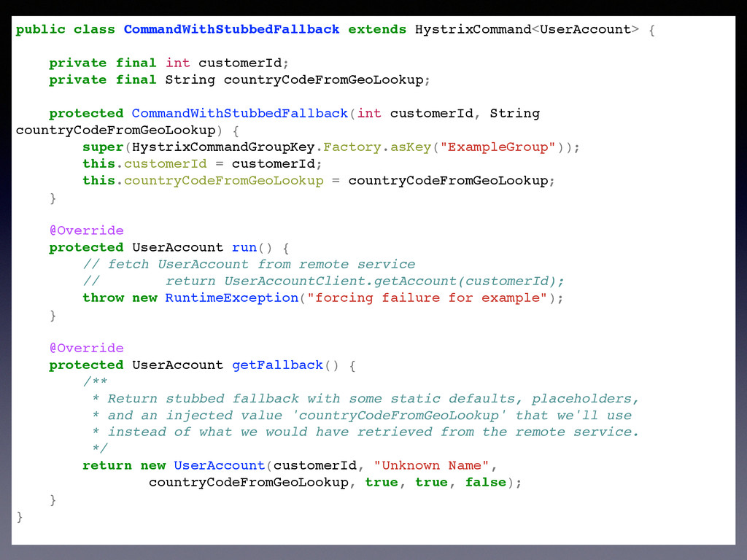Click RuntimeException in the throw statement
Image resolution: width=747 pixels, height=560 pixels.
[x=231, y=297]
